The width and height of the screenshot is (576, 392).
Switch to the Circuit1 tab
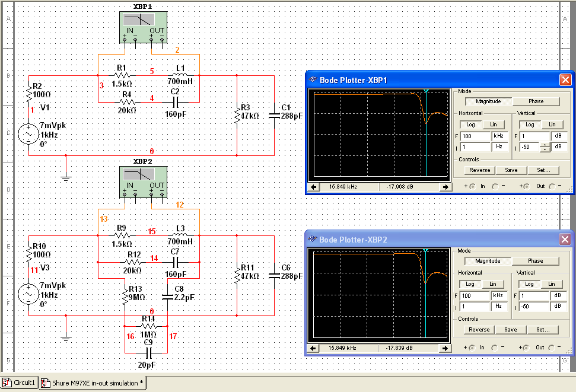click(x=20, y=383)
